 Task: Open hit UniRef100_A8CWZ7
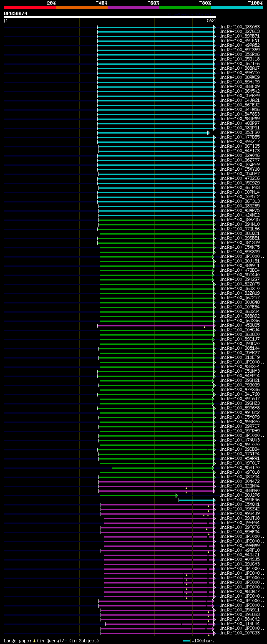tap(239, 591)
